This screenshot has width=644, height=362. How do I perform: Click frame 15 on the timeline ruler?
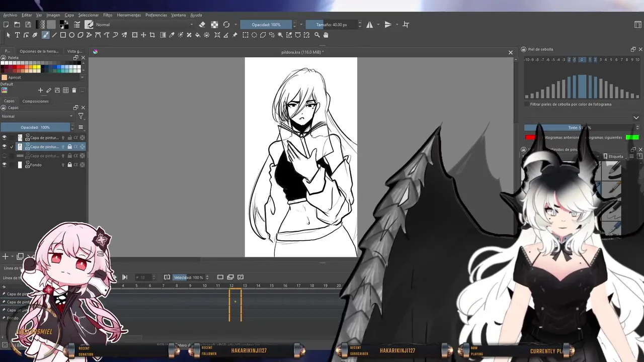coord(272,286)
